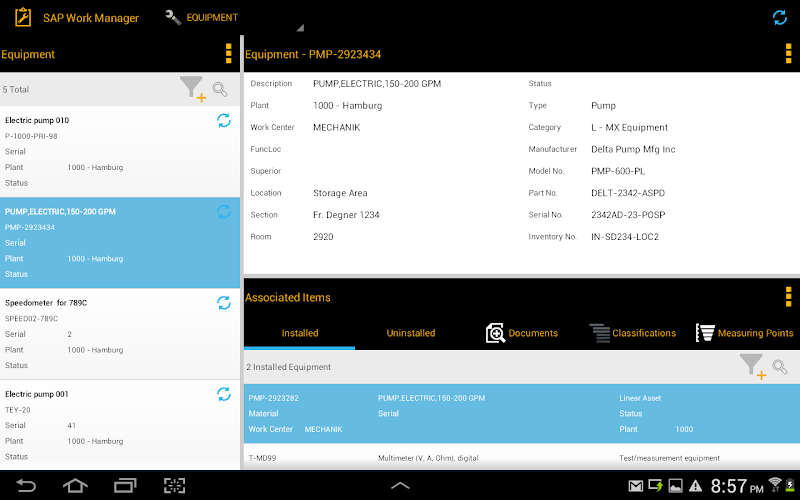Refresh the Electric pump 001 item
Viewport: 800px width, 500px height.
(x=224, y=394)
